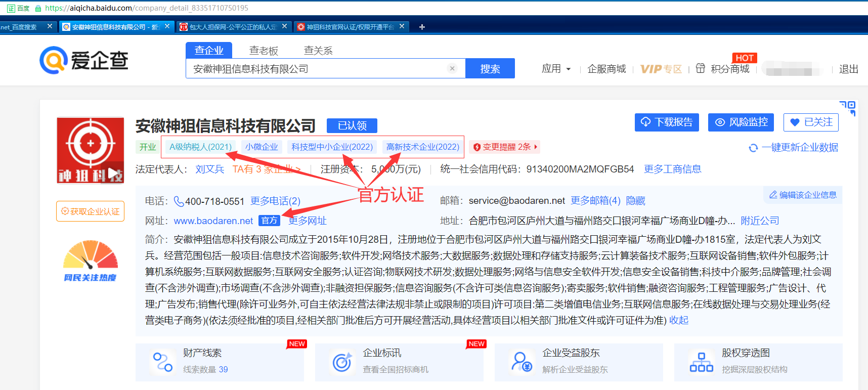Click the 爱企查 logo icon

coord(54,60)
